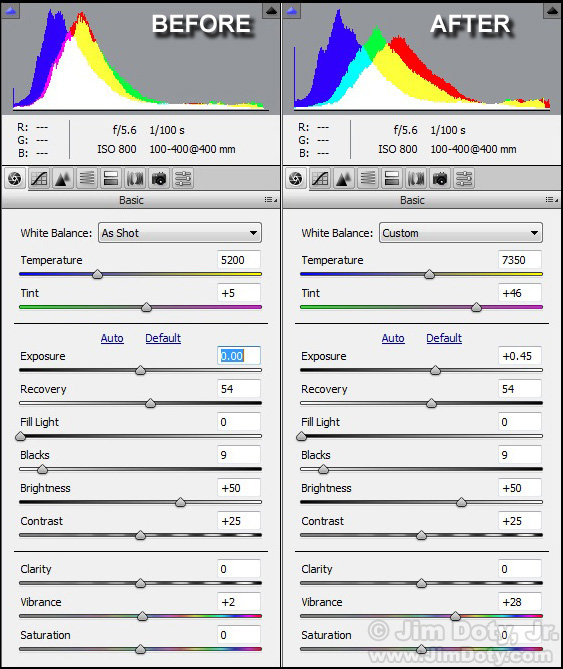Open the Lens Corrections tab in AFTER panel
This screenshot has height=669, width=563.
coord(415,178)
